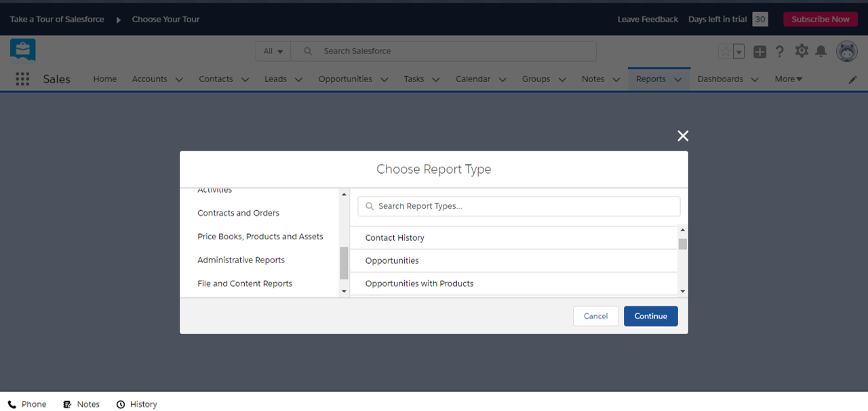Click the report types scrollbar thumb

(683, 244)
